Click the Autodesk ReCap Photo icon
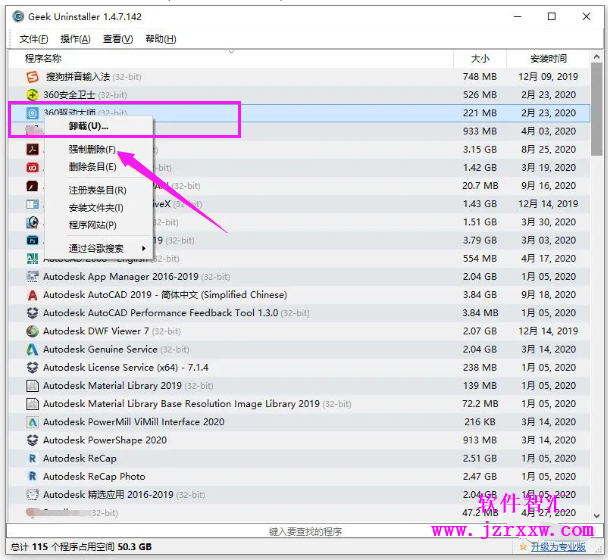The width and height of the screenshot is (608, 560). pos(32,476)
